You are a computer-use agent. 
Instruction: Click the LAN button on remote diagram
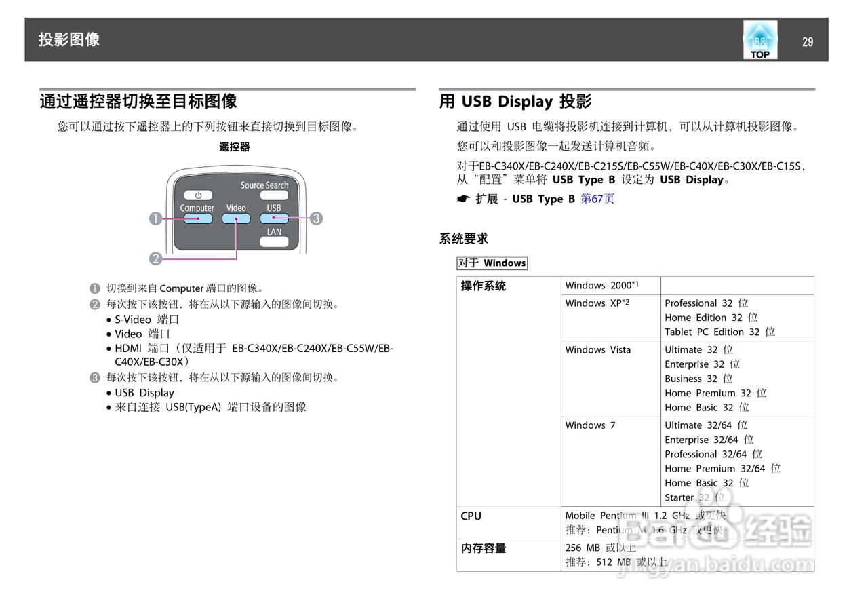(x=274, y=242)
